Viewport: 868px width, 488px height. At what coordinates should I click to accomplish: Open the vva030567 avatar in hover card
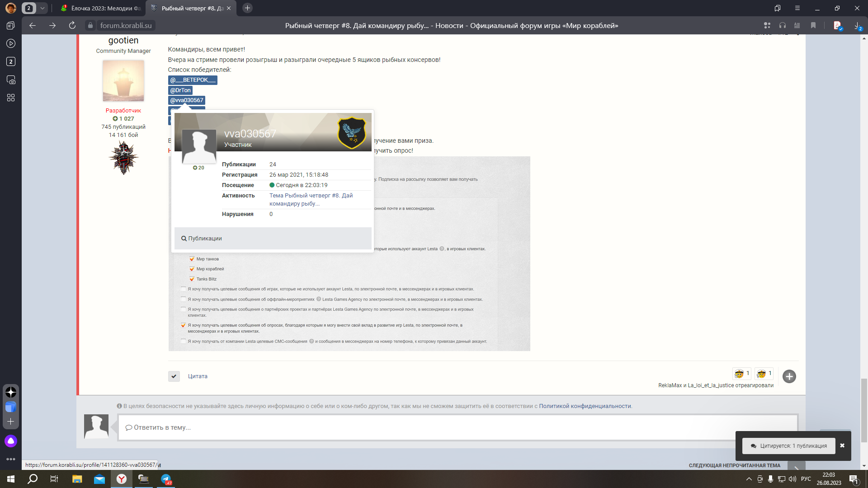point(199,146)
